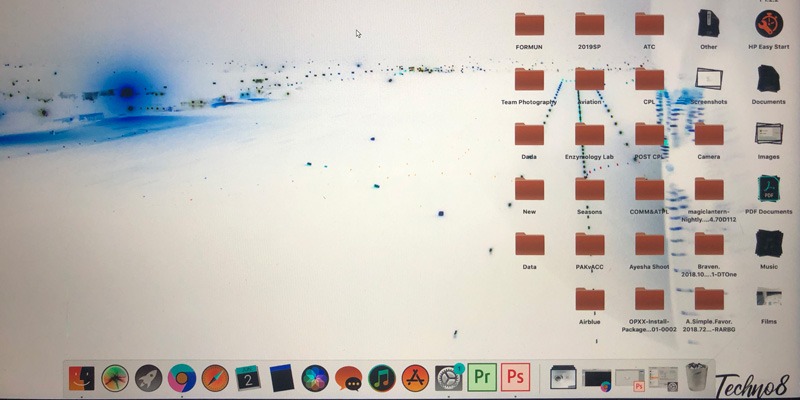Restore minimized System Preferences window in Dock

663,379
